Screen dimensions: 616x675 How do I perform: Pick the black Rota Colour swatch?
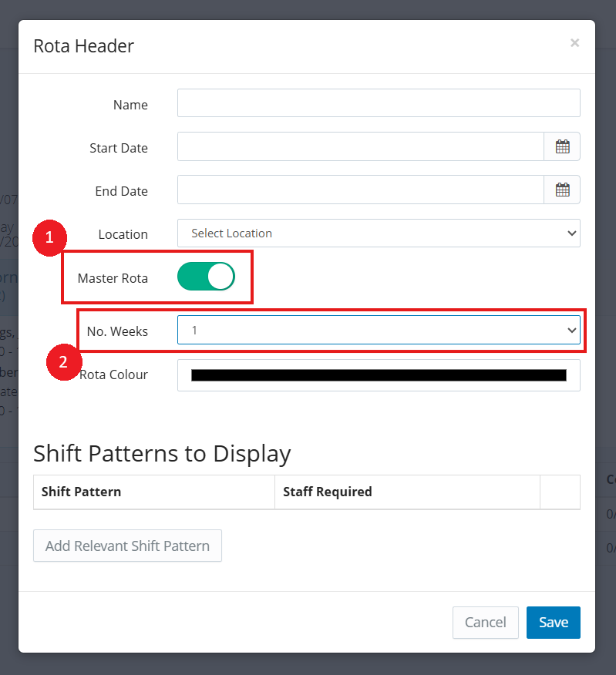pos(379,375)
